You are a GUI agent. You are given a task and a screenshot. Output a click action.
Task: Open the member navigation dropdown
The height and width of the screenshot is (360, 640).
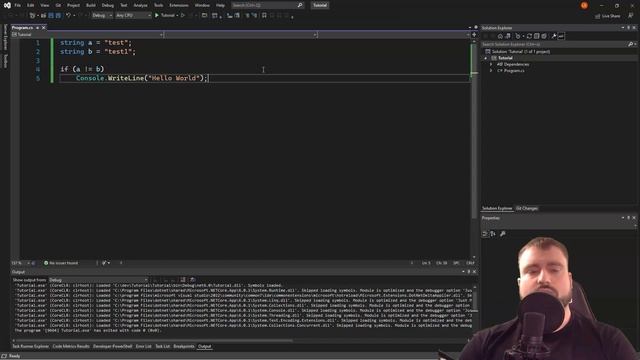pos(394,35)
